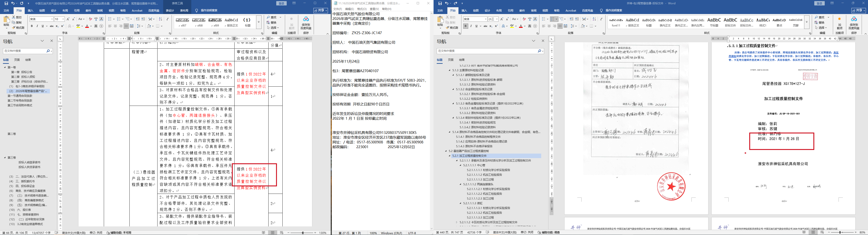Increase paragraph indent in 中国石油 Word
868x235 pixels.
[143, 19]
